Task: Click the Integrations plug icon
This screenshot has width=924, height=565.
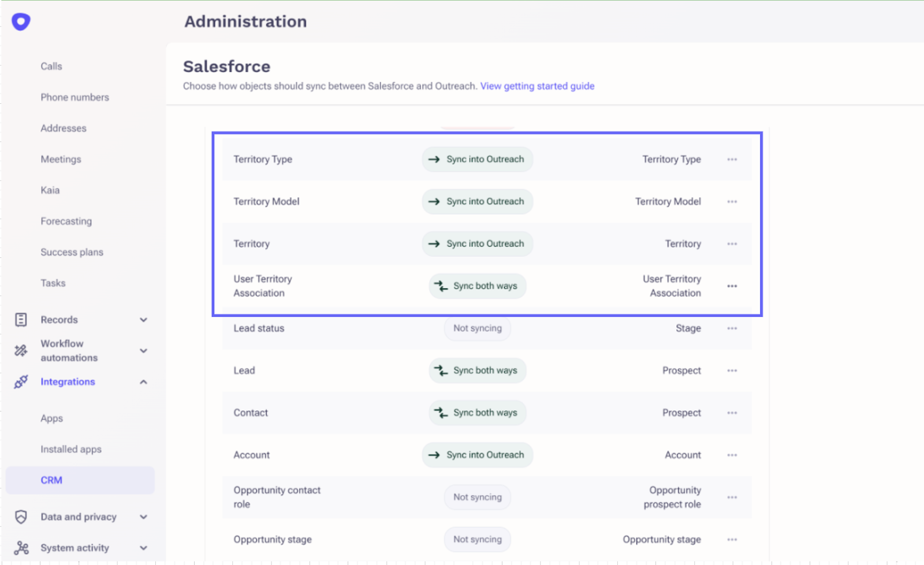Action: [x=21, y=381]
